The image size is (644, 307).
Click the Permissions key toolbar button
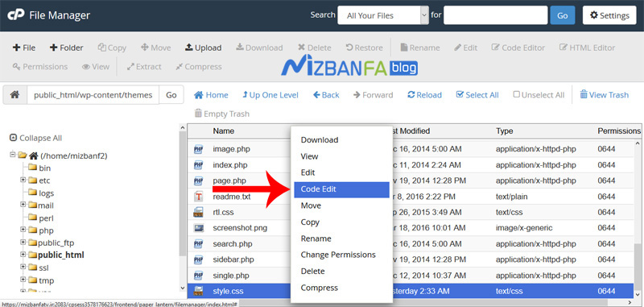point(39,67)
